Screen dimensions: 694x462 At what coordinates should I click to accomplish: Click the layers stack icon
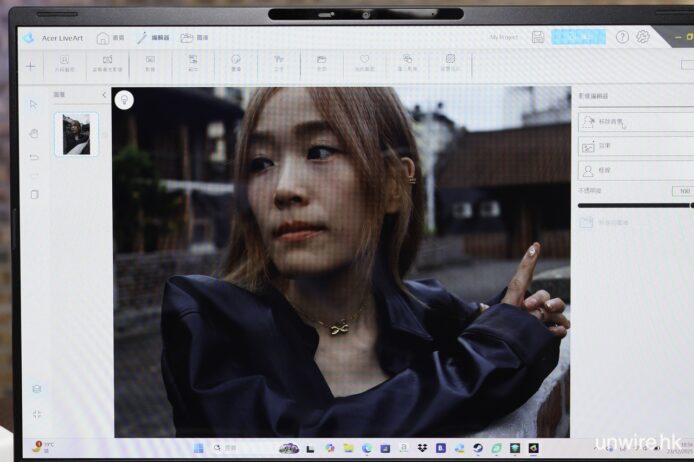36,389
